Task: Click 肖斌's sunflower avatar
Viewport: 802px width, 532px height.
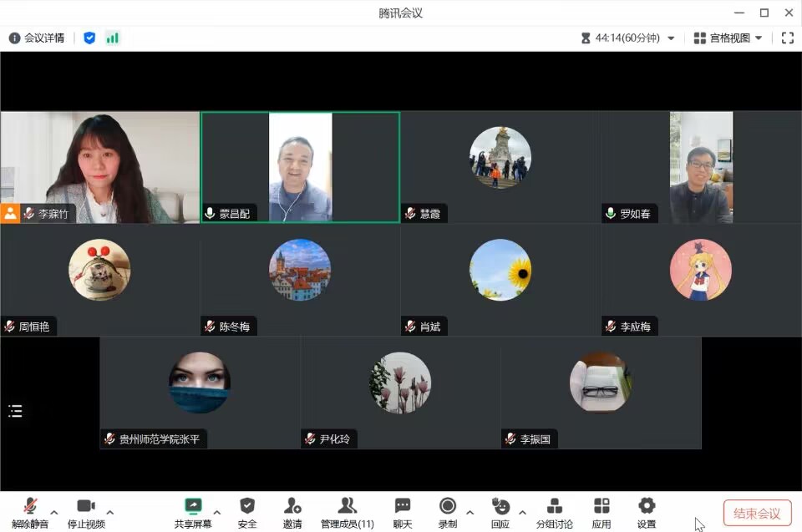Action: [500, 270]
